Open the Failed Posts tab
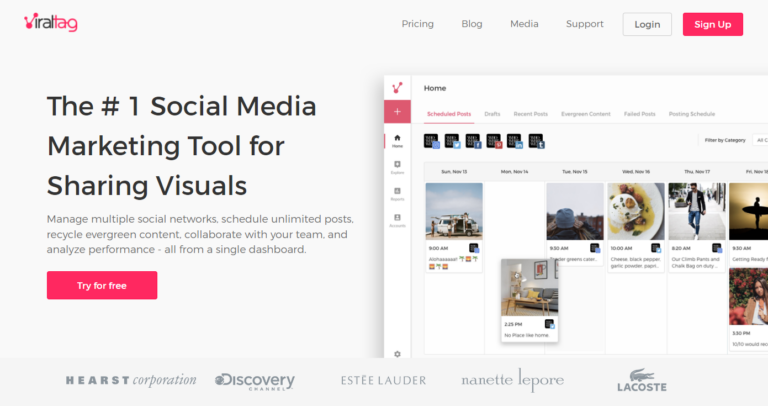 [639, 114]
